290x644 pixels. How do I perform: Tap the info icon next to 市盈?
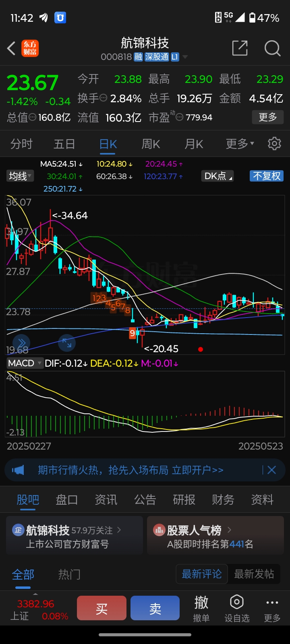coord(180,117)
